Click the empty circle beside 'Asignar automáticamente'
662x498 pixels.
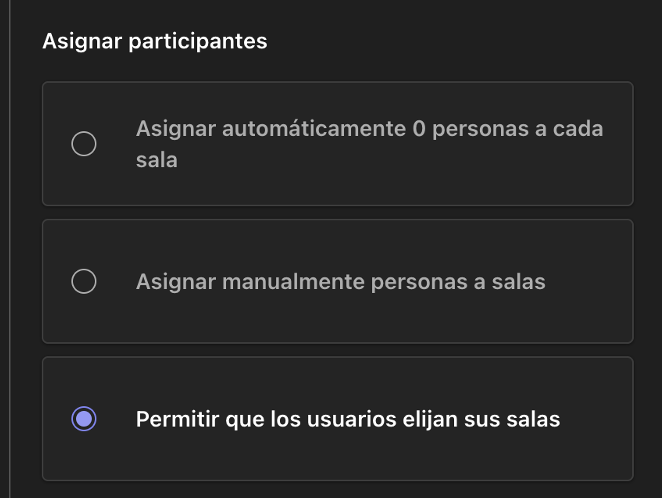click(x=84, y=144)
